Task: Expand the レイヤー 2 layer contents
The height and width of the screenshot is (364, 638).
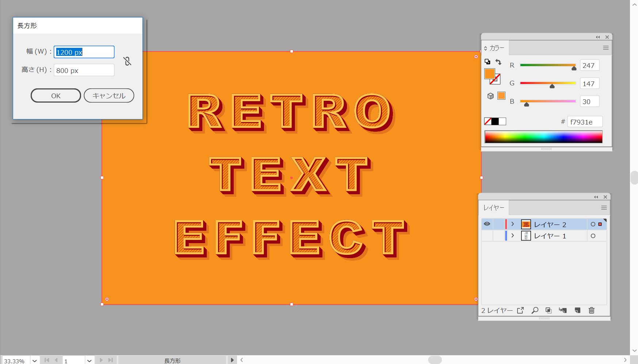Action: (513, 224)
